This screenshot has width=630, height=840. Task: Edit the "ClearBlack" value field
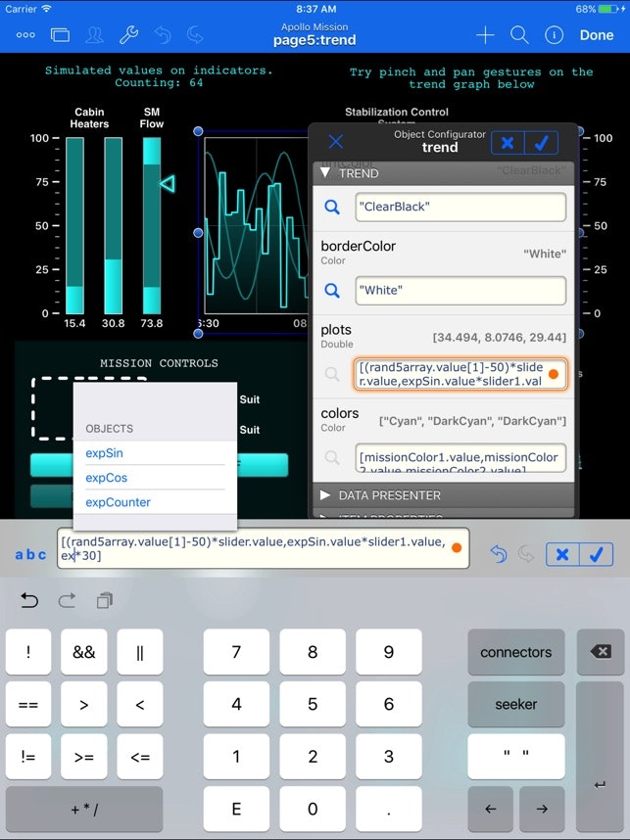pyautogui.click(x=460, y=207)
